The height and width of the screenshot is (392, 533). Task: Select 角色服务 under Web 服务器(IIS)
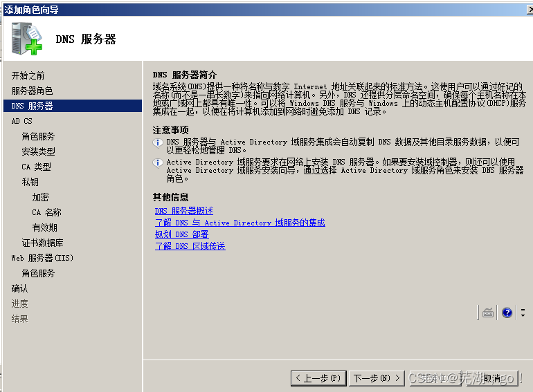(x=38, y=274)
